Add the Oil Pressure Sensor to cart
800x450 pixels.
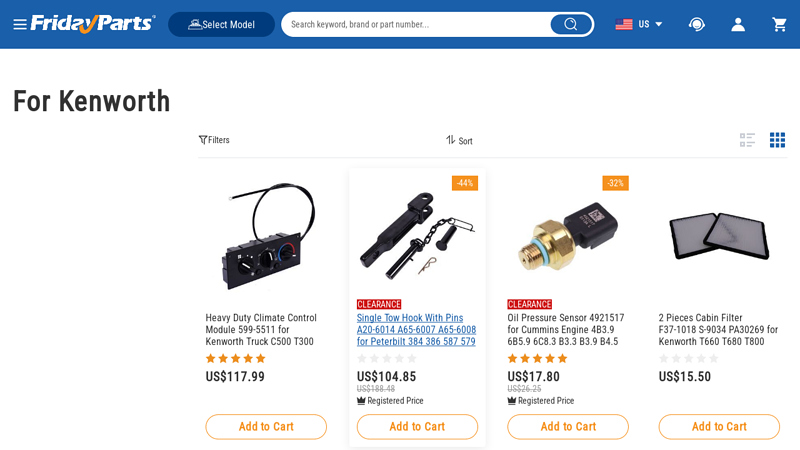click(568, 427)
